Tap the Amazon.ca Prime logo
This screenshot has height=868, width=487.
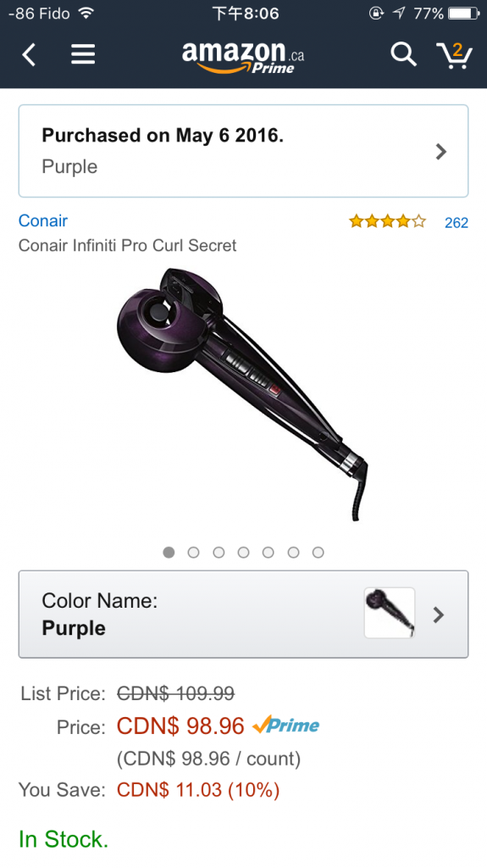243,57
